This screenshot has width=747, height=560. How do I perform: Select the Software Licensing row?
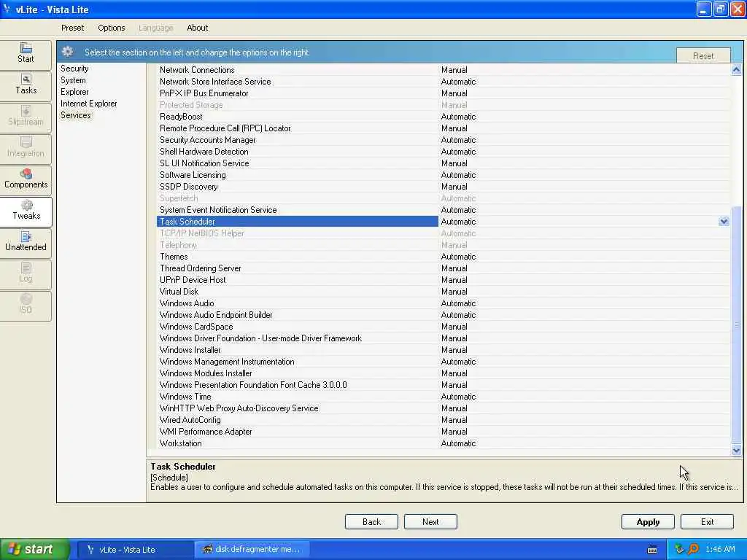(443, 175)
